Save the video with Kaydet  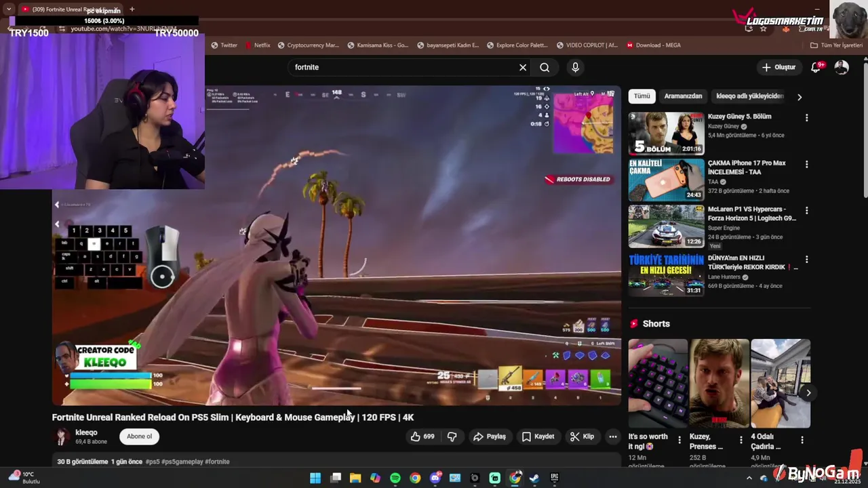(538, 436)
